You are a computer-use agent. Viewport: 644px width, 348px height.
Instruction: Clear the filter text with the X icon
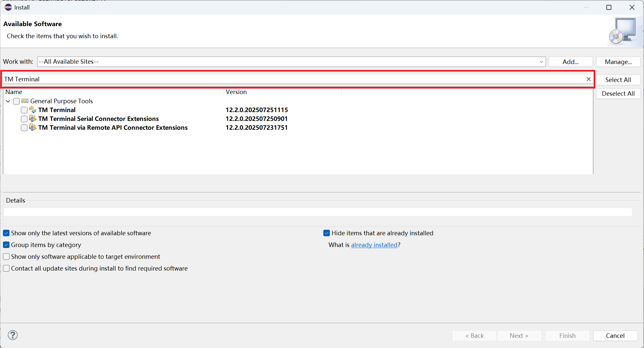[588, 79]
